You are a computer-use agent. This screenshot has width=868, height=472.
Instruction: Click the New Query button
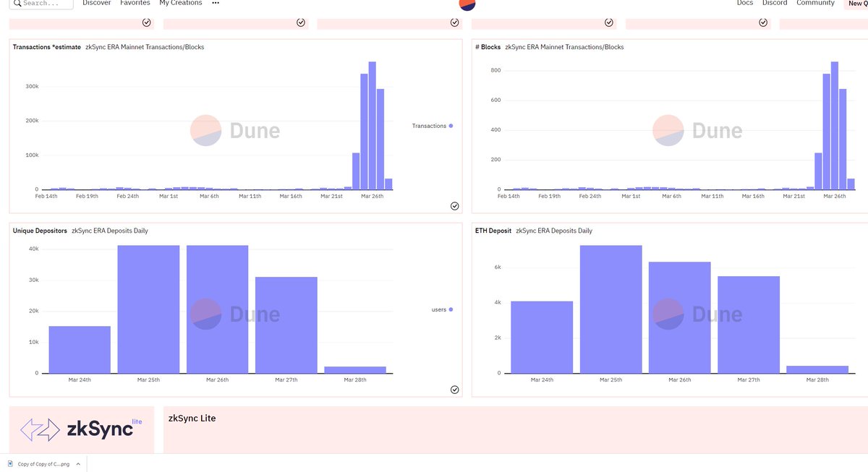pyautogui.click(x=855, y=3)
